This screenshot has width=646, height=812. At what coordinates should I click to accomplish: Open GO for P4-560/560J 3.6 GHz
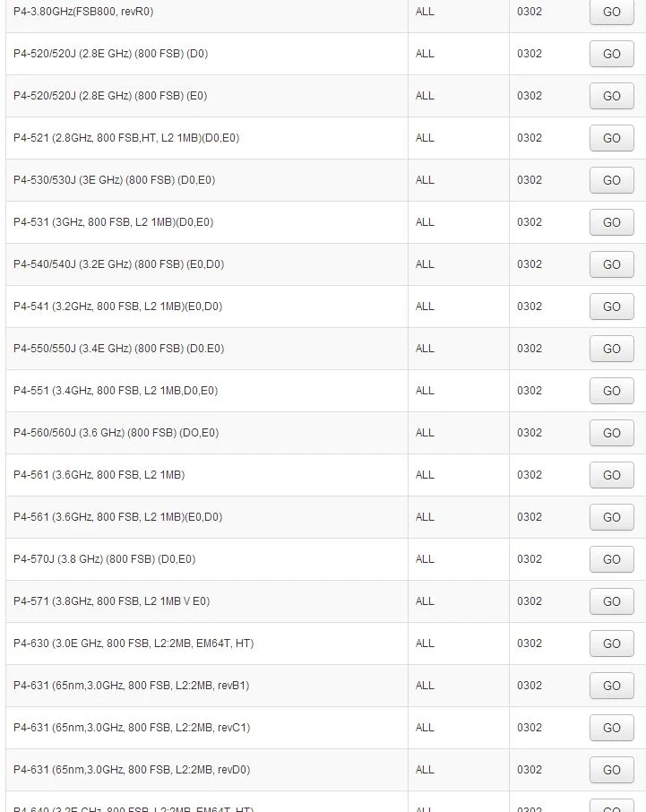(x=611, y=433)
